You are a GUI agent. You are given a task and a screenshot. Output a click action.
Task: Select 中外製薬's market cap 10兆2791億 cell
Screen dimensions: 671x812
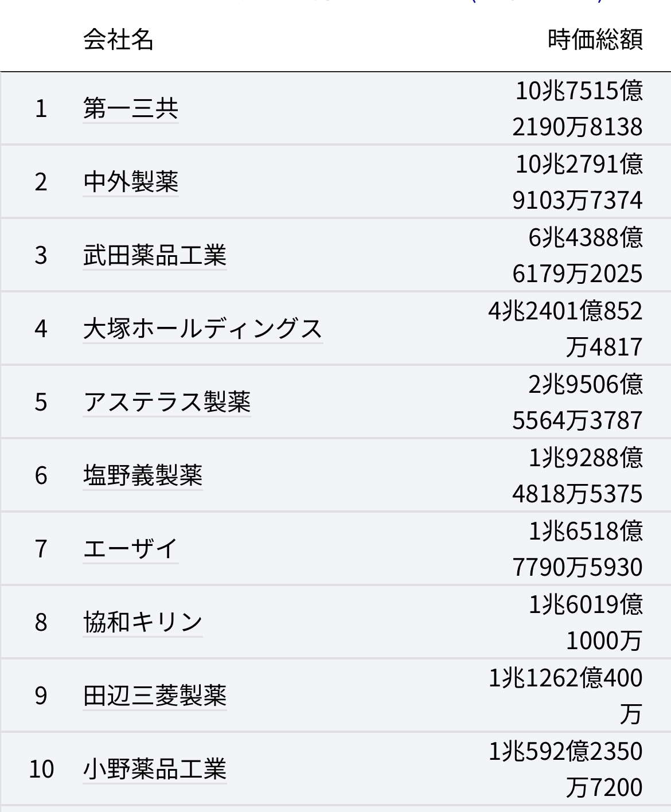pyautogui.click(x=577, y=182)
